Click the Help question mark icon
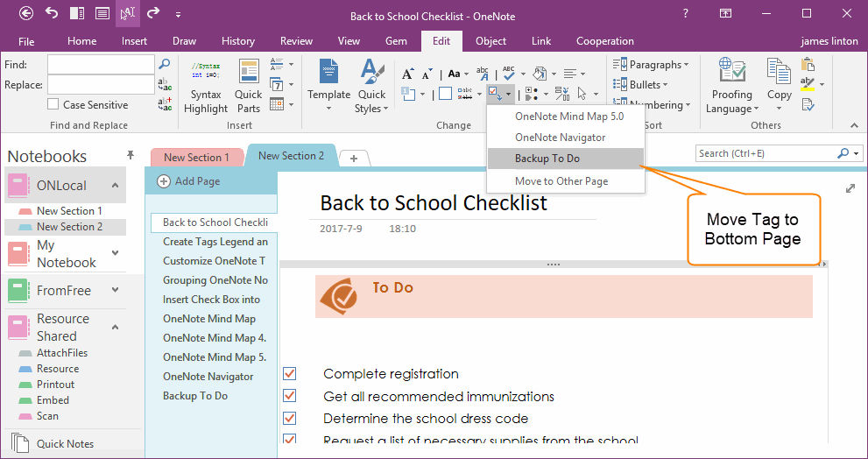 pyautogui.click(x=686, y=13)
